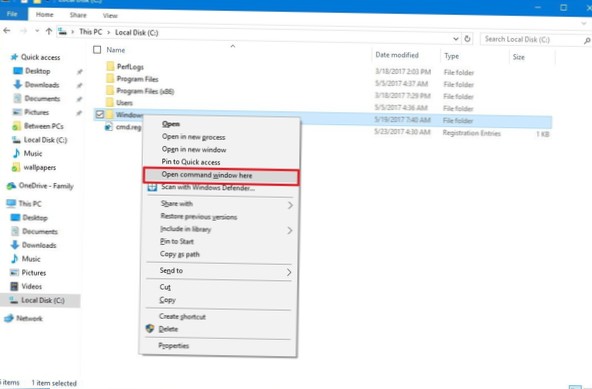Image resolution: width=592 pixels, height=389 pixels.
Task: Open Videos under This PC
Action: 32,287
